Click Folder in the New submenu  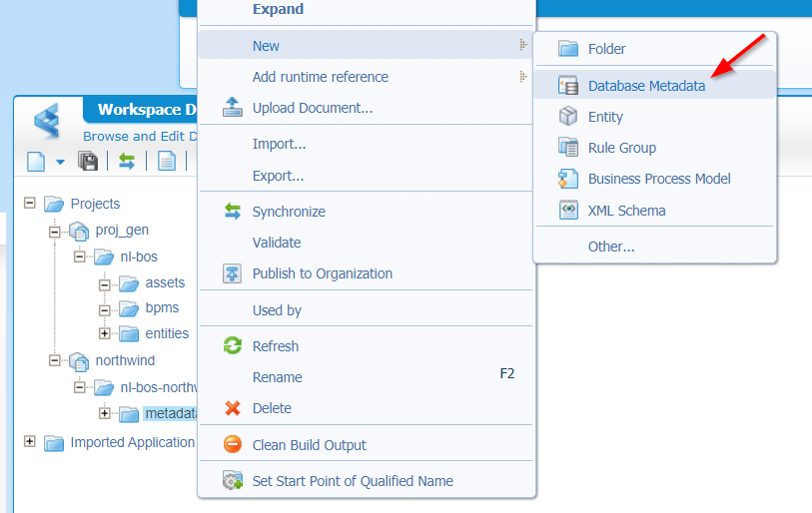coord(606,49)
